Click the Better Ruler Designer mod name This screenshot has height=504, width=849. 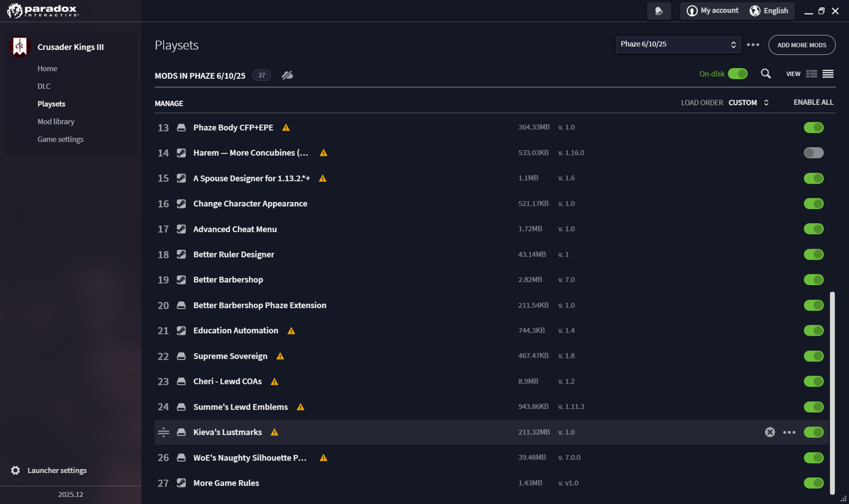(233, 254)
